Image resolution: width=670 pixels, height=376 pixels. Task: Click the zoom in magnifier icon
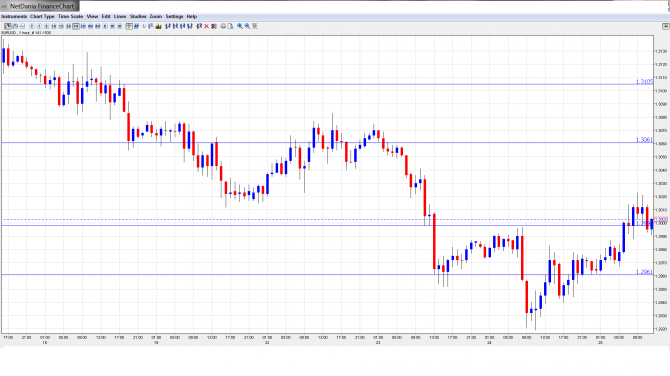[240, 26]
